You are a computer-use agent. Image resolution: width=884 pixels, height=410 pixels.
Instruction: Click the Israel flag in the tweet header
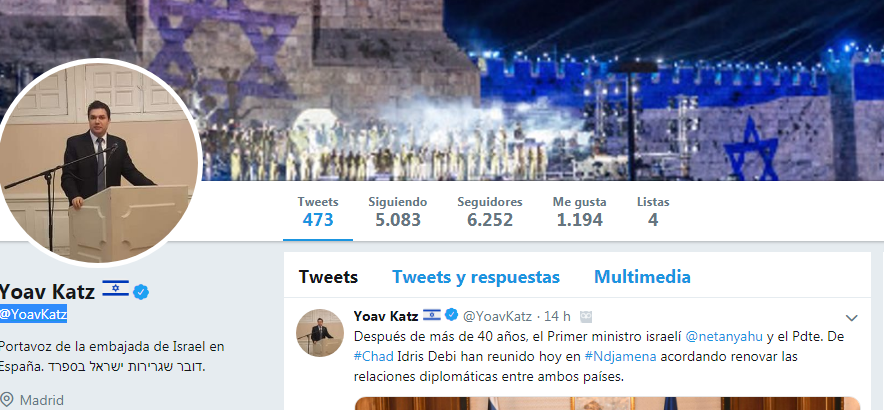pos(432,315)
